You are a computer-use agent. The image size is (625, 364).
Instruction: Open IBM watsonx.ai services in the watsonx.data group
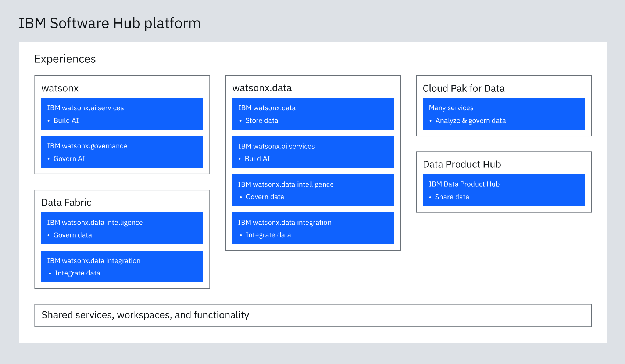click(x=312, y=152)
